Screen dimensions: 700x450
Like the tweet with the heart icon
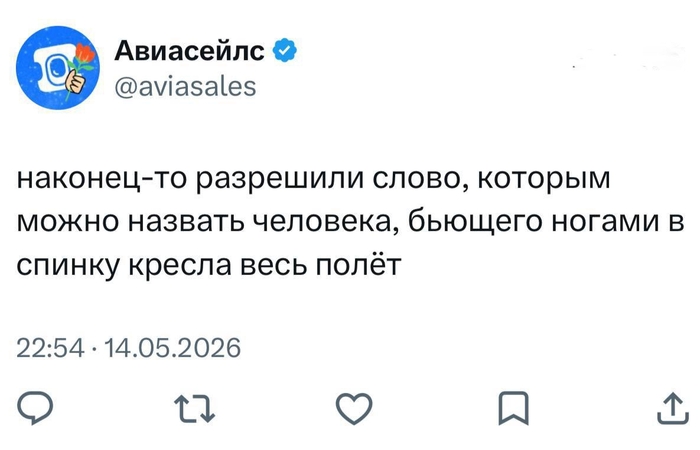point(354,408)
